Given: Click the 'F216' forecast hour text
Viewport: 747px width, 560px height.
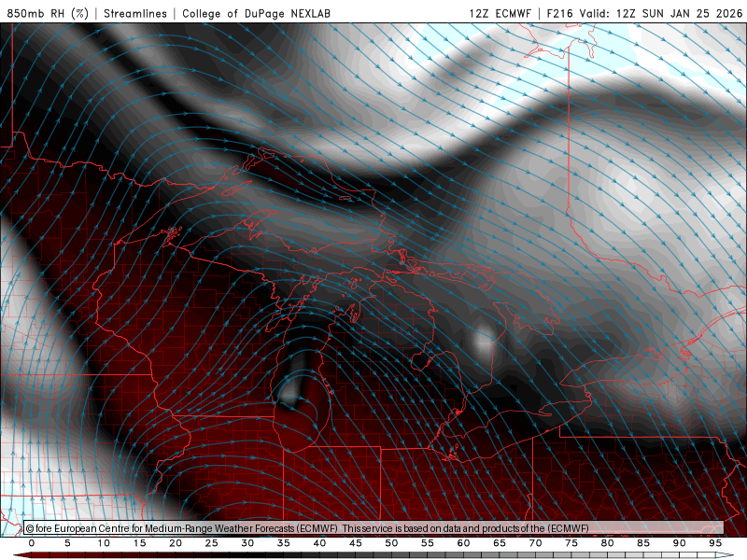Looking at the screenshot, I should (559, 13).
